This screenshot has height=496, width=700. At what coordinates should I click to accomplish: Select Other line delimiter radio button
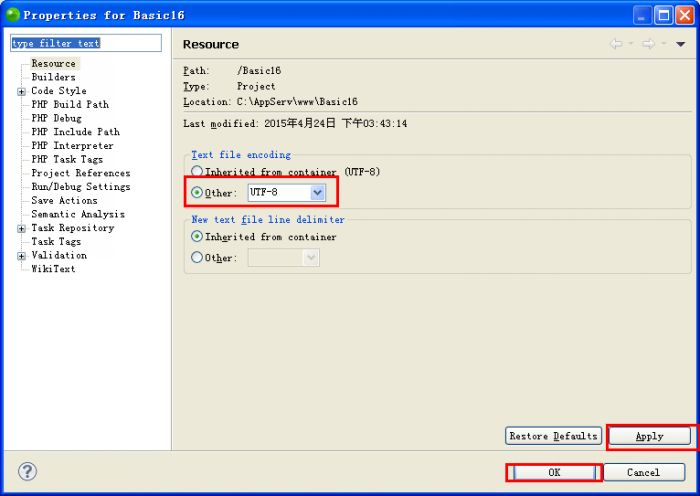pos(197,258)
